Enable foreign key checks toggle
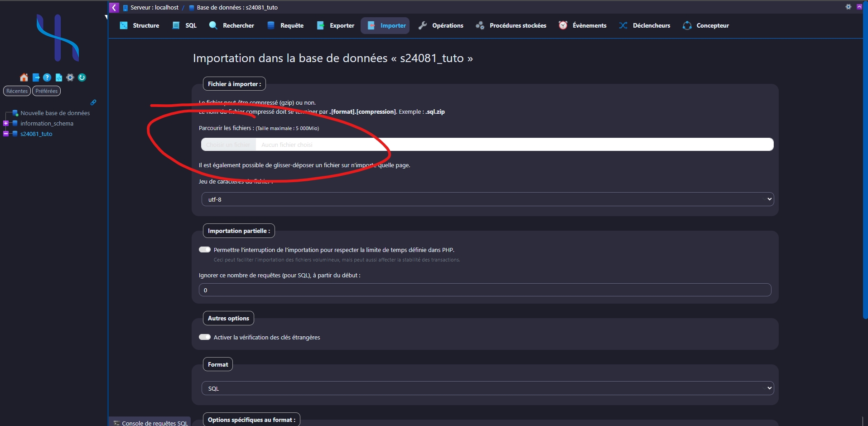This screenshot has width=868, height=426. (205, 337)
